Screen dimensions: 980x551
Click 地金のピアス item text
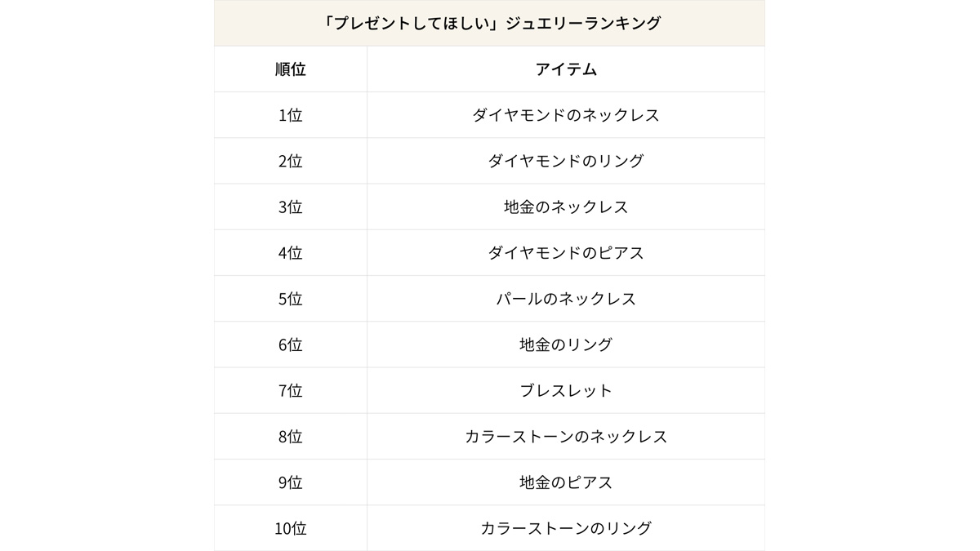coord(566,482)
